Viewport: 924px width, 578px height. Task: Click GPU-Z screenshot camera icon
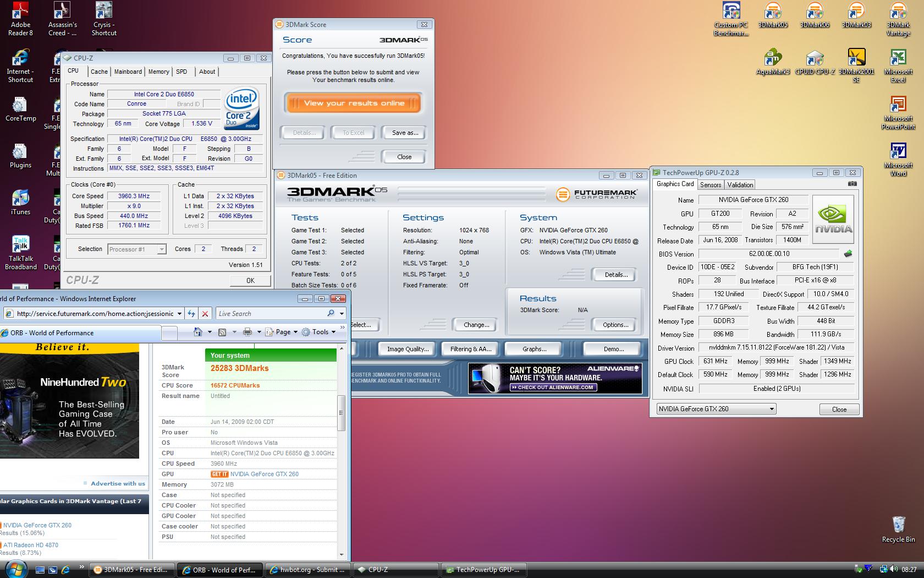(x=852, y=184)
